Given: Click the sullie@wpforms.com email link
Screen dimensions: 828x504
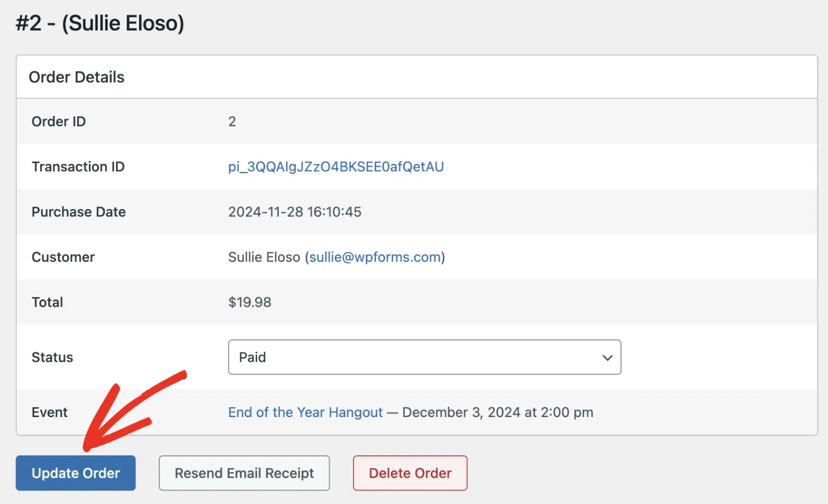Looking at the screenshot, I should click(375, 257).
